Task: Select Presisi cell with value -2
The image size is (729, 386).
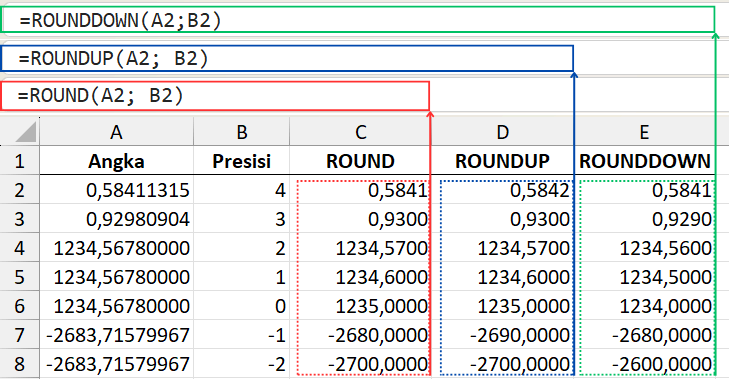Action: pyautogui.click(x=241, y=363)
